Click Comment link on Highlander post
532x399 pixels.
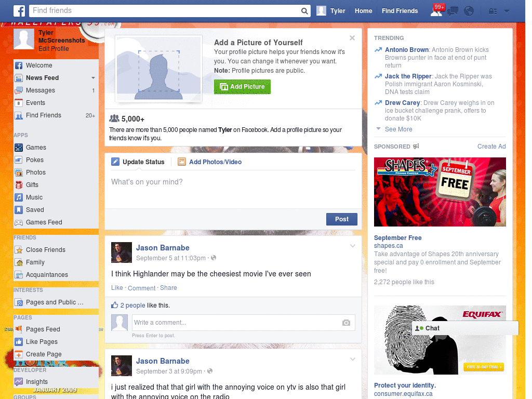coord(141,288)
